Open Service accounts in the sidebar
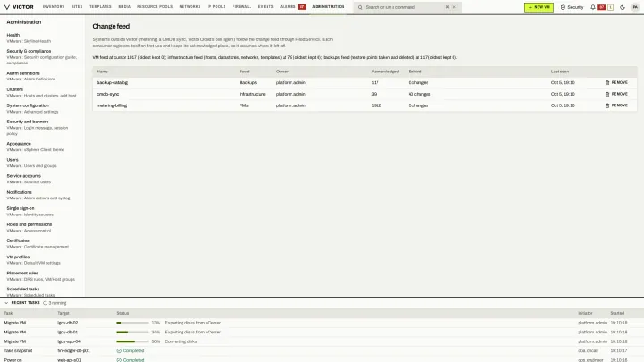The image size is (644, 362). pyautogui.click(x=42, y=179)
